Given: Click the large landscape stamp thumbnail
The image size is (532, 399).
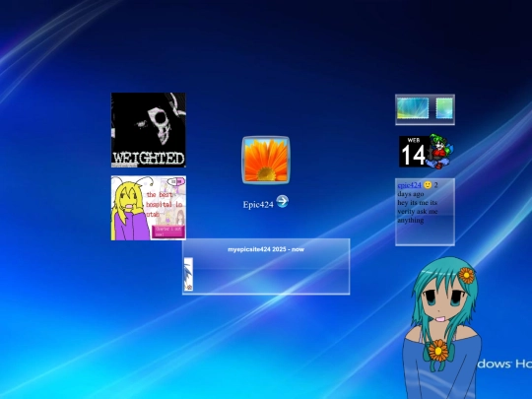Looking at the screenshot, I should 413,108.
